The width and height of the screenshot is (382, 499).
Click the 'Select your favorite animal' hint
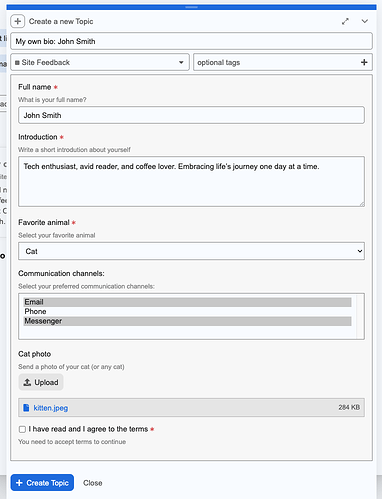click(57, 235)
